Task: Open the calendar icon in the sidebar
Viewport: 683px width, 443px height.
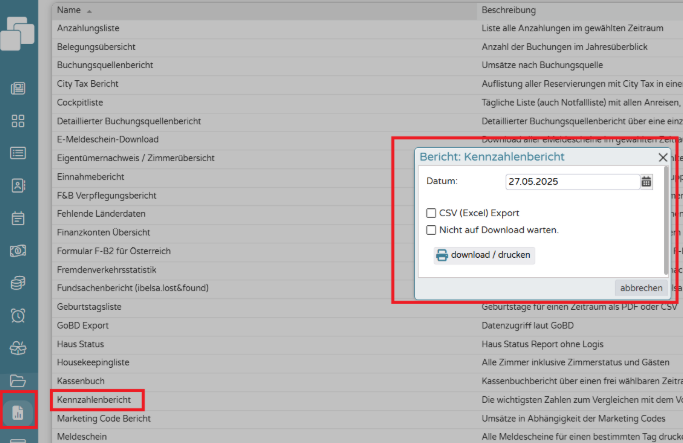Action: [x=18, y=218]
